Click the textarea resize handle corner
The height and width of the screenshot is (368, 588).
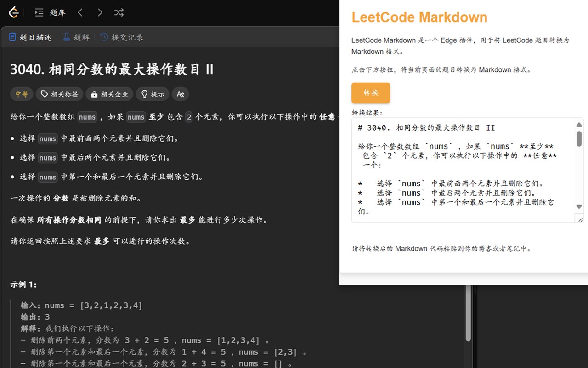[579, 219]
